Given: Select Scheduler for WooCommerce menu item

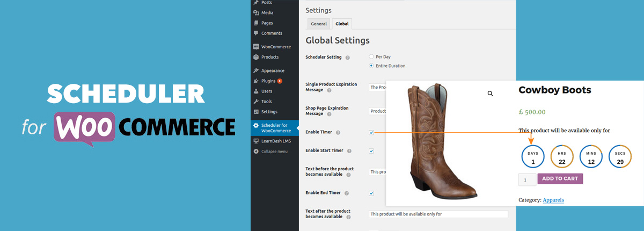Looking at the screenshot, I should [x=274, y=128].
